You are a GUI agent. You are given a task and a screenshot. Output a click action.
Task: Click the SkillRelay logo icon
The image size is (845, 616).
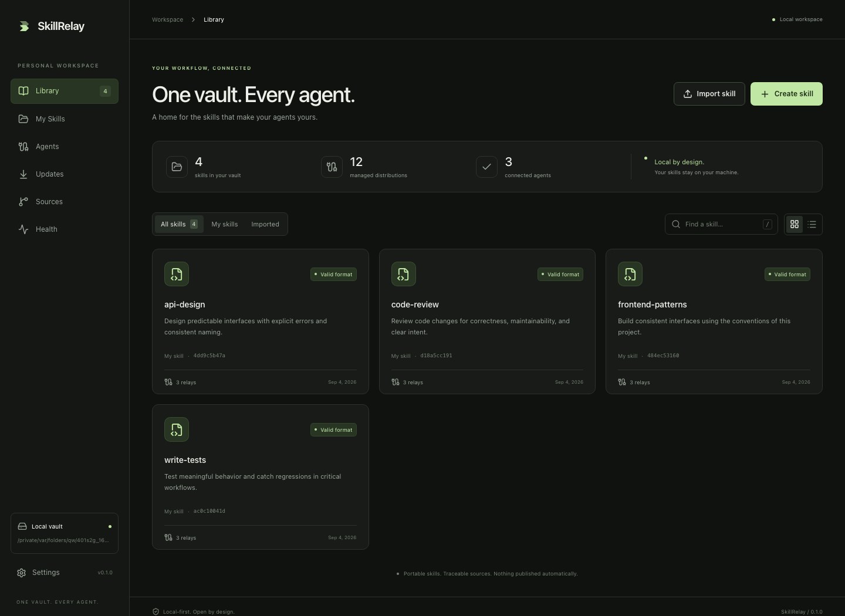pyautogui.click(x=24, y=26)
